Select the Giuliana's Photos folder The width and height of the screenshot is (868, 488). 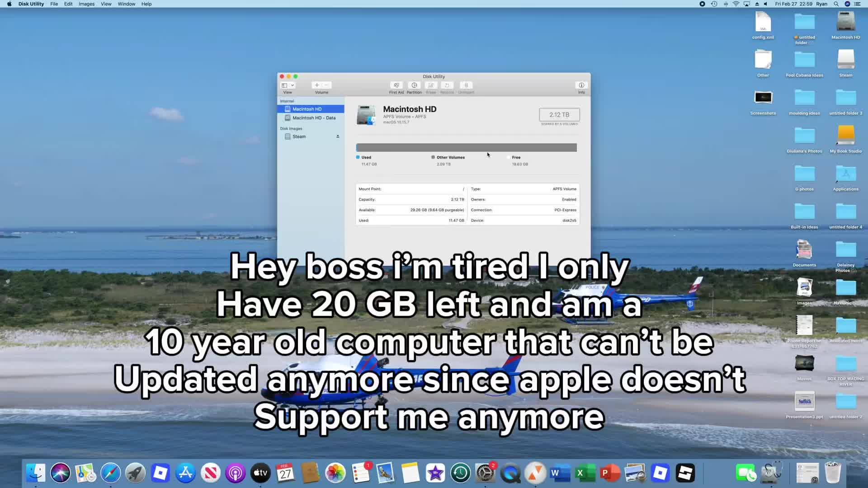pos(804,136)
